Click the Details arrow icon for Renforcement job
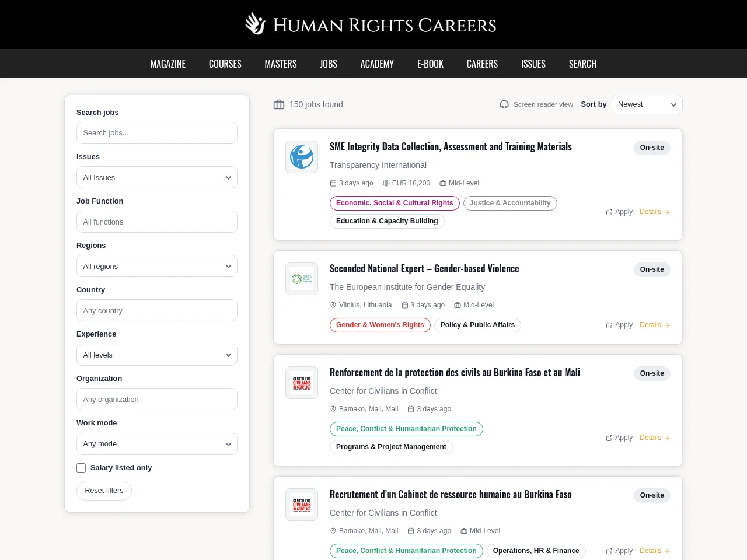Screen dimensions: 747x560 667,438
